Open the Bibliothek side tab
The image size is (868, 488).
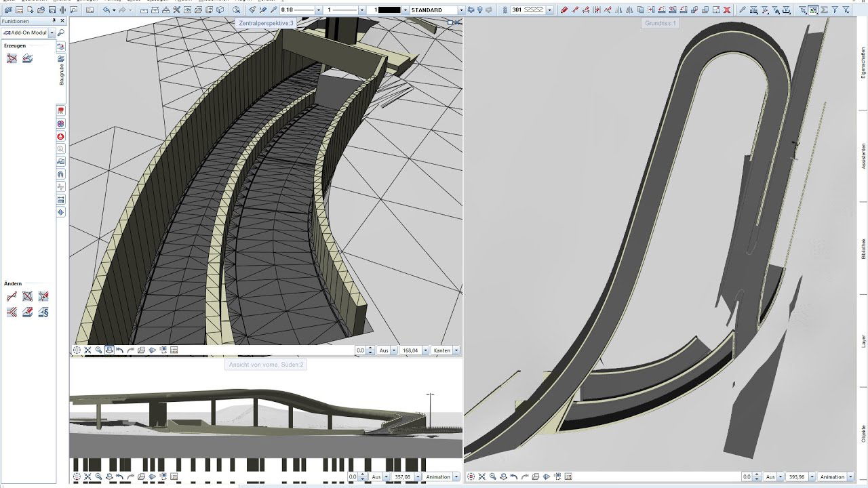(863, 249)
